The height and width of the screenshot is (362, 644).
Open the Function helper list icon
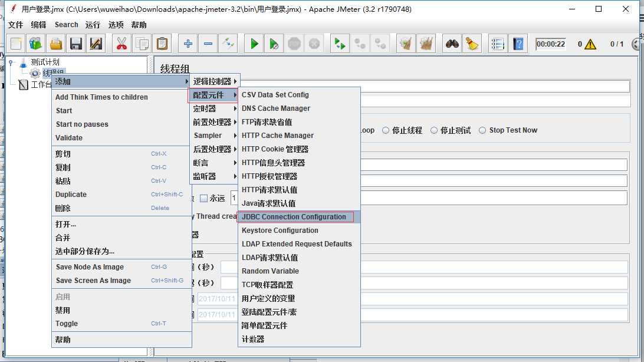tap(498, 44)
